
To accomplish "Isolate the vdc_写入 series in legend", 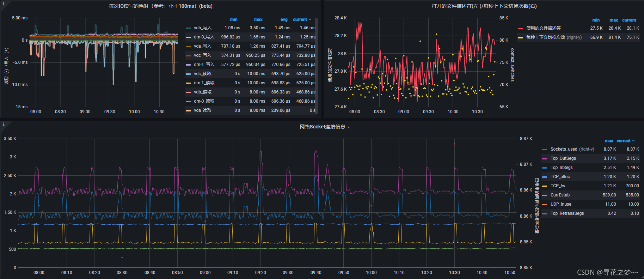I will coord(202,55).
